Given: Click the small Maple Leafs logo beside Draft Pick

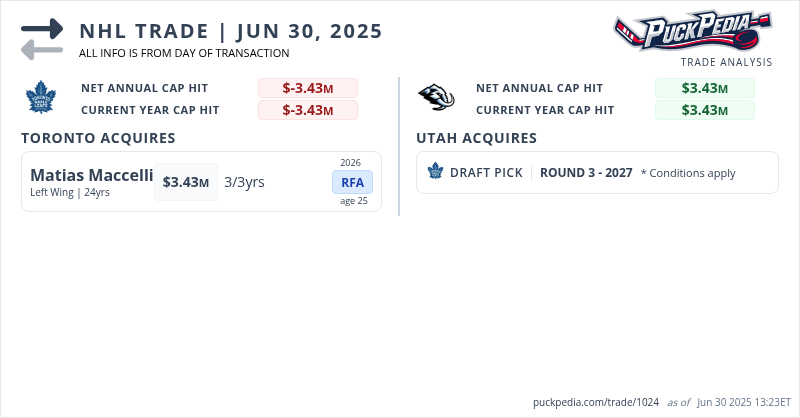Looking at the screenshot, I should coord(435,172).
